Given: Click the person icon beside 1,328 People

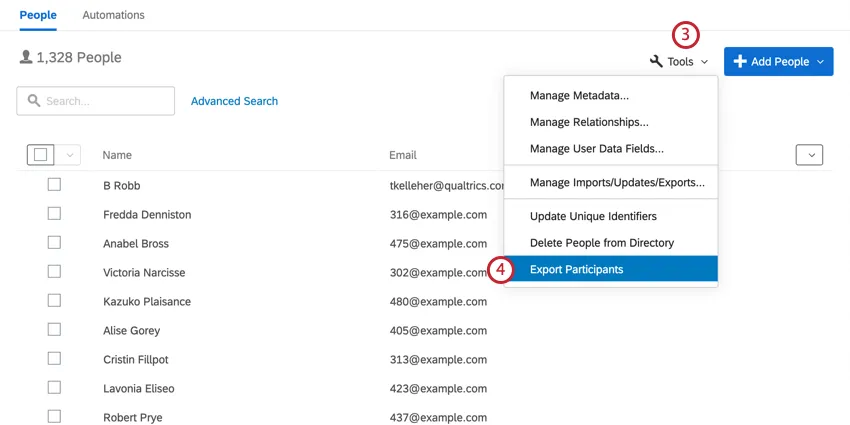Looking at the screenshot, I should (25, 58).
